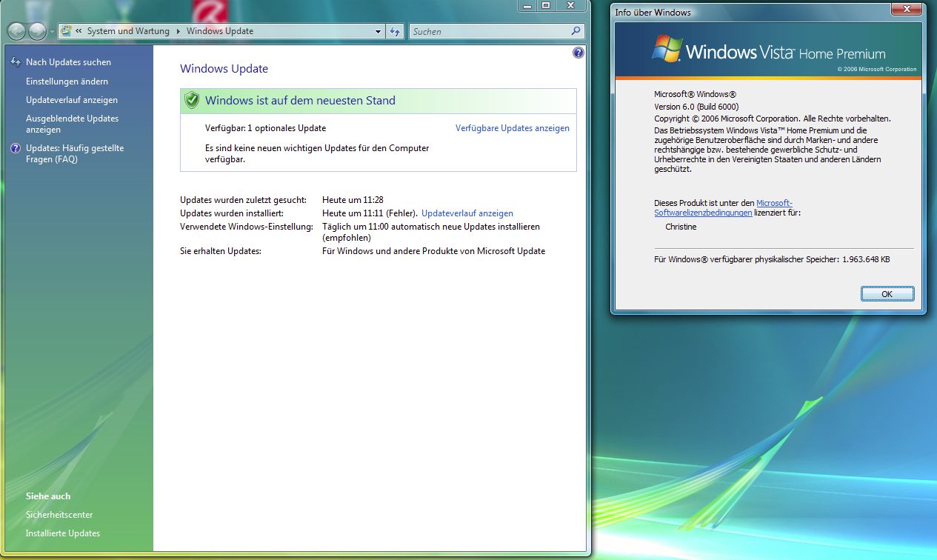Expand the arrow after System und Wartung
The height and width of the screenshot is (560, 937).
coord(179,31)
